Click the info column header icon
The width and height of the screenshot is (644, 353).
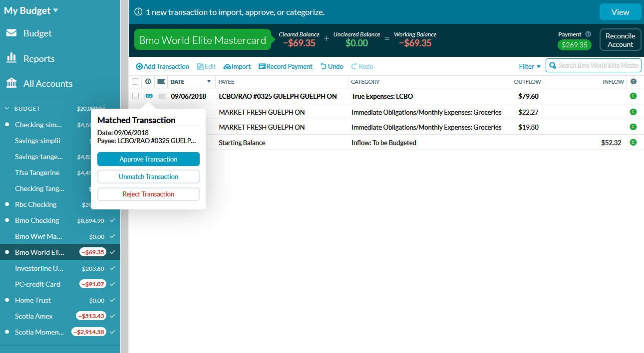coord(148,81)
